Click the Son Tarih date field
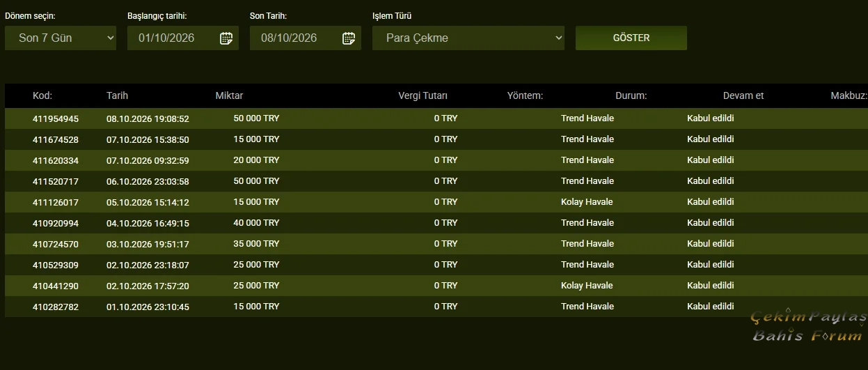868x370 pixels. coord(306,38)
